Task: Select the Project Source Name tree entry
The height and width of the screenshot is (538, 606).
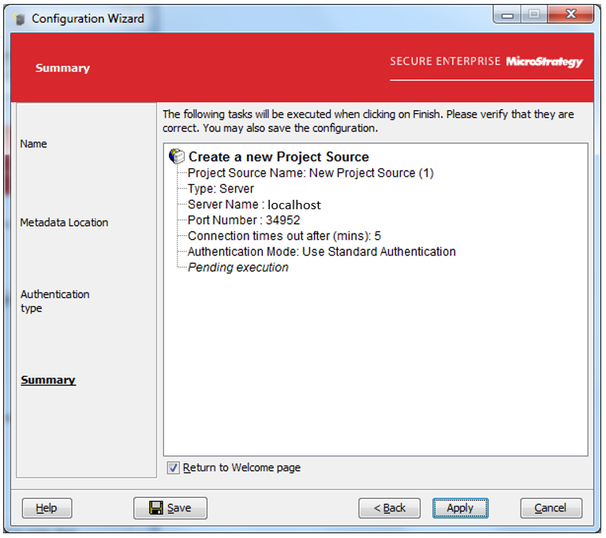Action: pyautogui.click(x=310, y=173)
